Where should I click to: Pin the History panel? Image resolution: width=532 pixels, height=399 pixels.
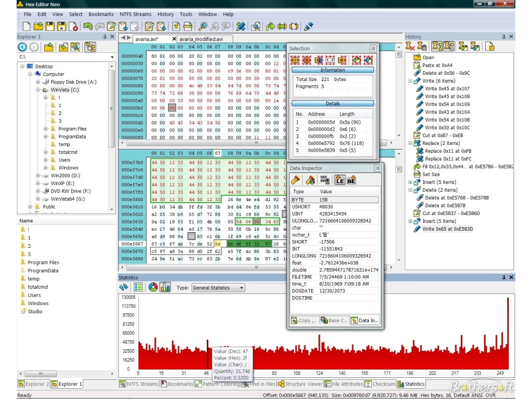pyautogui.click(x=504, y=37)
